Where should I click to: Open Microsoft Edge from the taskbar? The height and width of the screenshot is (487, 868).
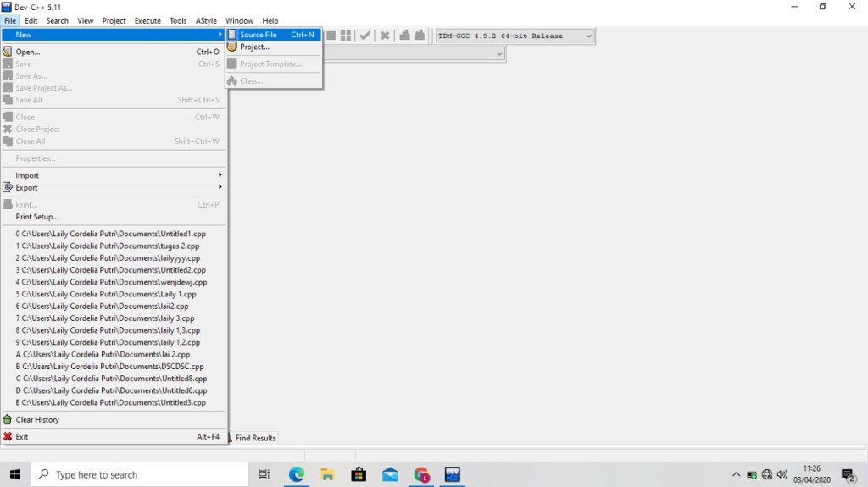(296, 474)
